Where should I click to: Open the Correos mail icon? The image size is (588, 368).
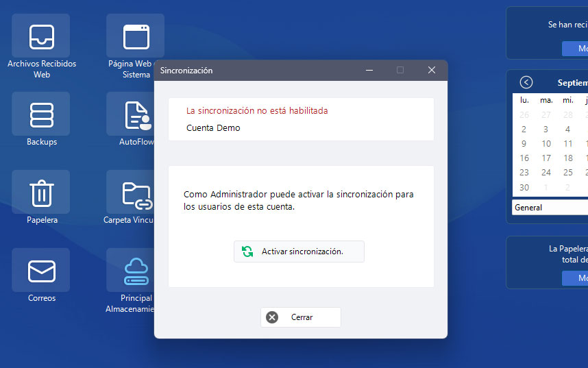(41, 270)
